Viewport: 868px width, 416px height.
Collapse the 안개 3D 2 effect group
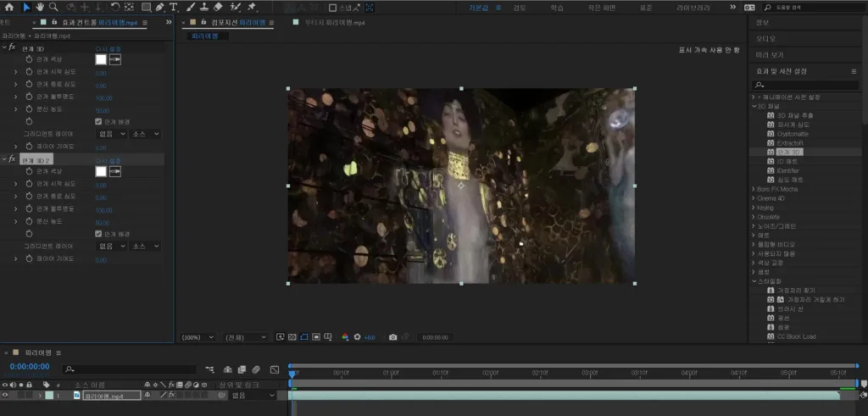point(4,159)
